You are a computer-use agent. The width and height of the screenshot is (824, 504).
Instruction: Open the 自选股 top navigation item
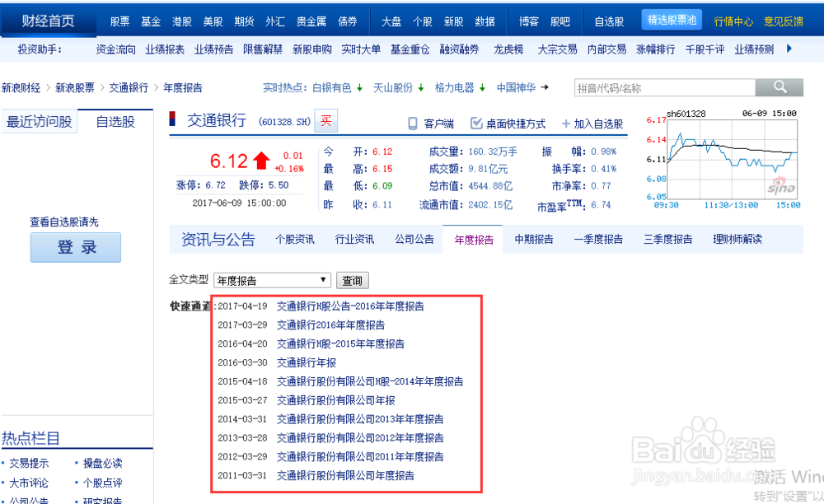[609, 21]
